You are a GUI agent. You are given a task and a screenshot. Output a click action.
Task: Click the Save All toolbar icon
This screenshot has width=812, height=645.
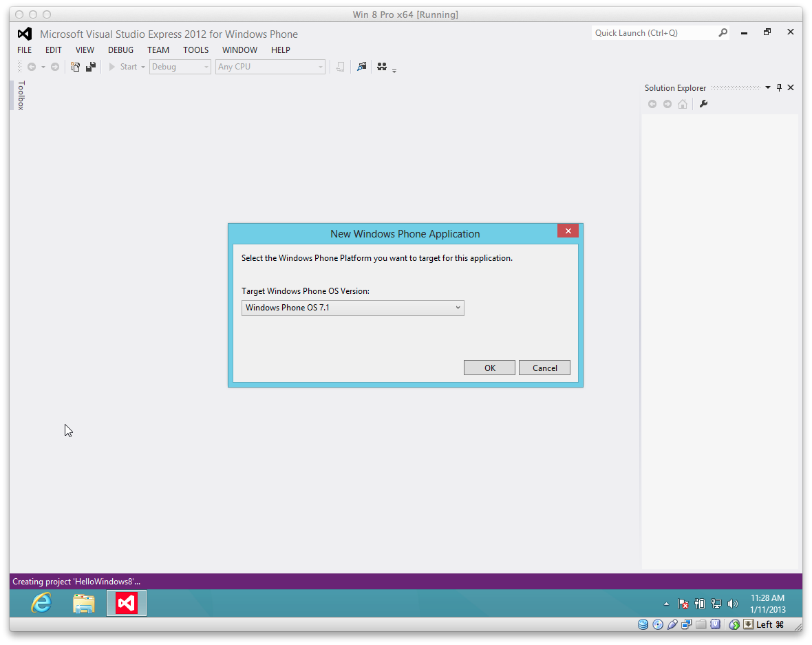pos(91,67)
